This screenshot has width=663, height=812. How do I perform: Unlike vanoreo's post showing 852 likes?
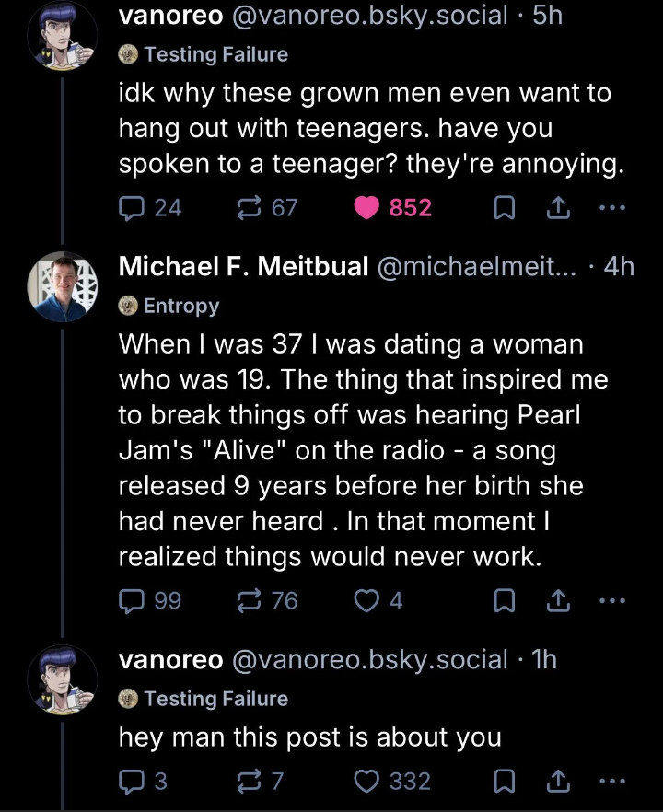pos(366,208)
